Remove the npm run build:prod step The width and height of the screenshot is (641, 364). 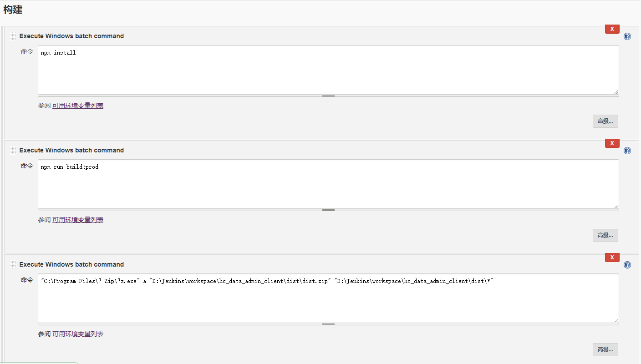tap(612, 143)
